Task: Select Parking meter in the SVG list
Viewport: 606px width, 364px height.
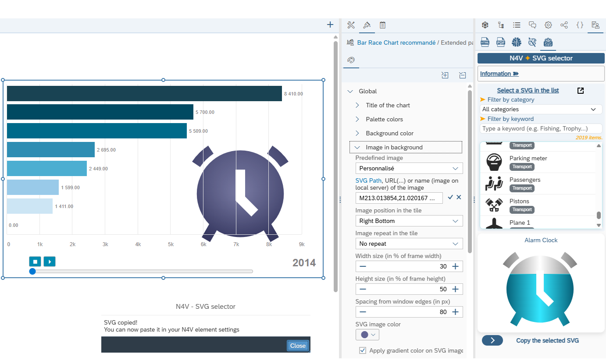Action: [x=528, y=159]
